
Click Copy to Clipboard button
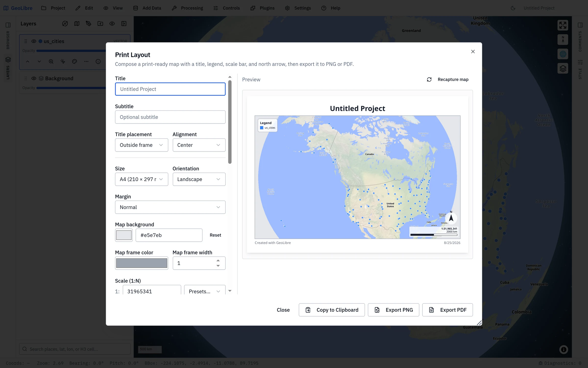[331, 310]
